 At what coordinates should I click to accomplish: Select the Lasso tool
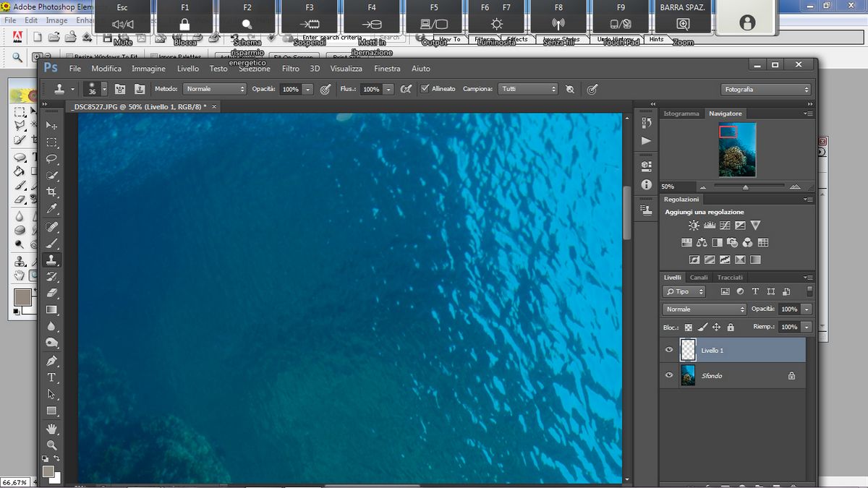51,159
